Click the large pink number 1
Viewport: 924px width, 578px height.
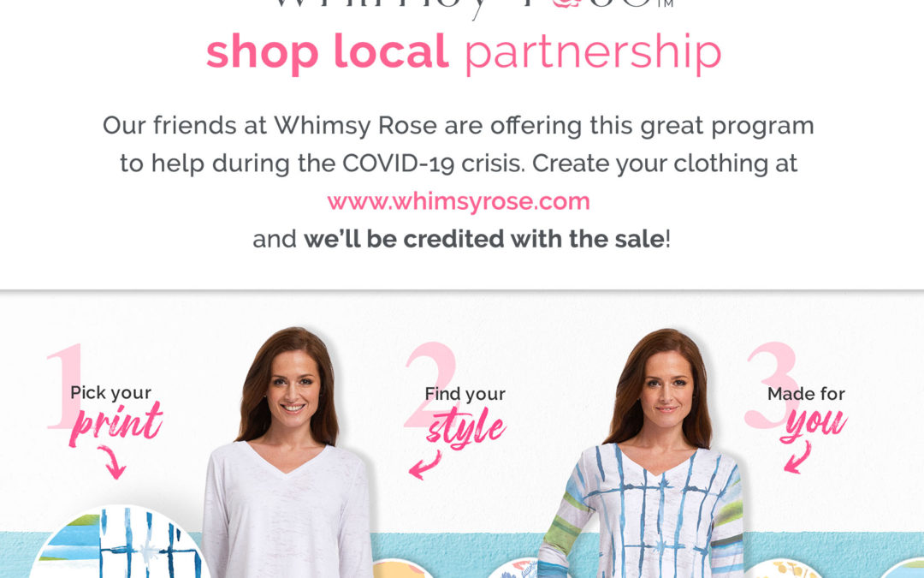(67, 386)
